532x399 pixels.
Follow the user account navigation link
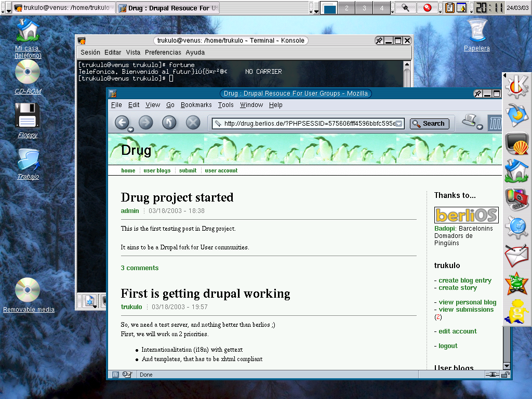[221, 170]
